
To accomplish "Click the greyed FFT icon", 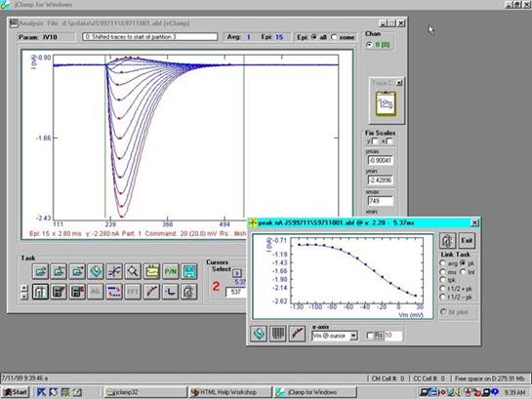I will pos(133,292).
